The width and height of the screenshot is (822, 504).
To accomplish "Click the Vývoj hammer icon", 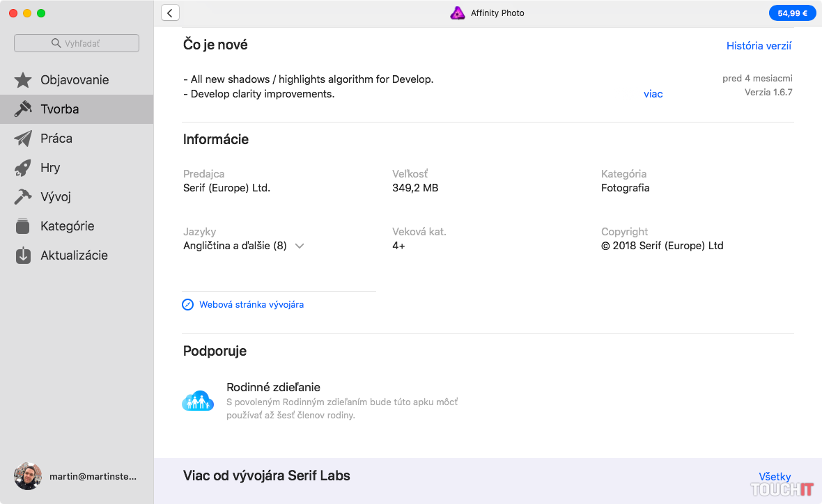I will 23,197.
